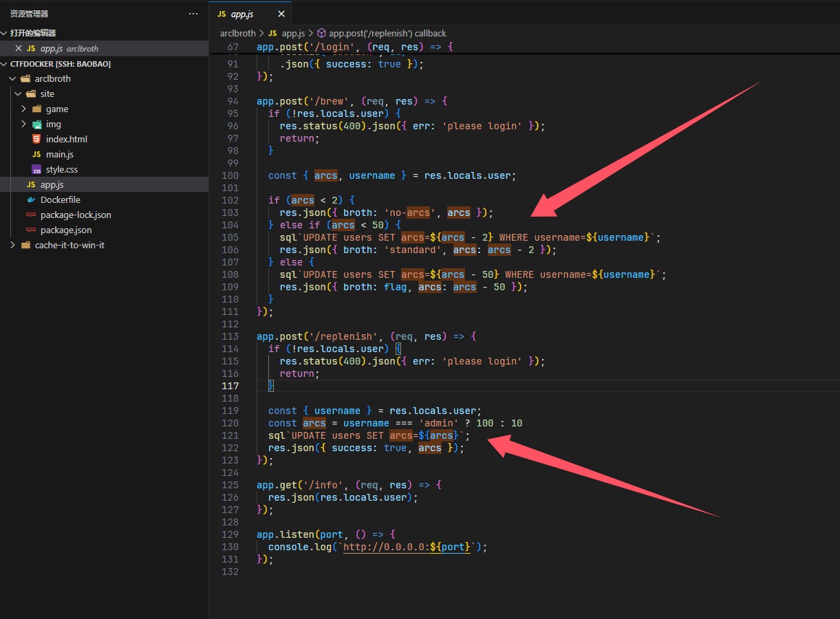Collapse the CTFDOCKER workspace section
Viewport: 840px width, 619px height.
point(5,64)
